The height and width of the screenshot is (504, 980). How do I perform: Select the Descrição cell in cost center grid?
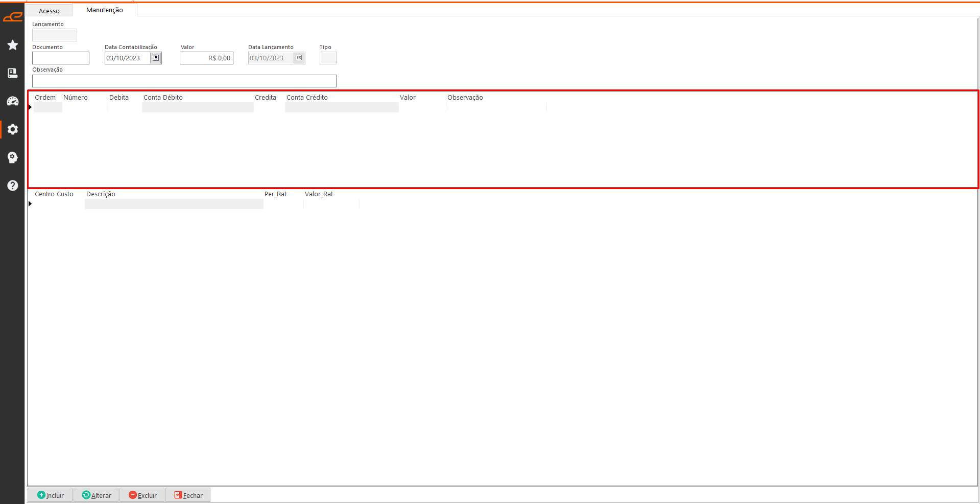[174, 204]
